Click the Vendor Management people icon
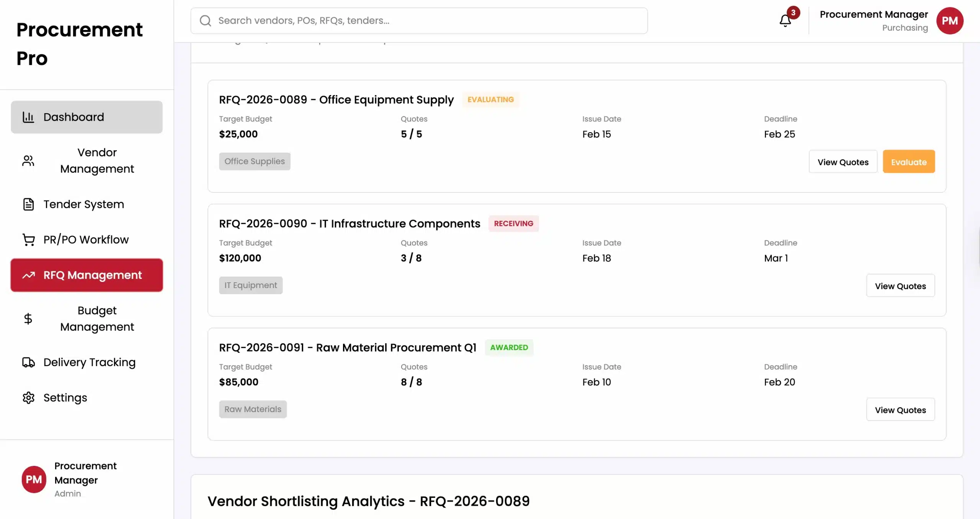This screenshot has width=980, height=519. click(28, 161)
